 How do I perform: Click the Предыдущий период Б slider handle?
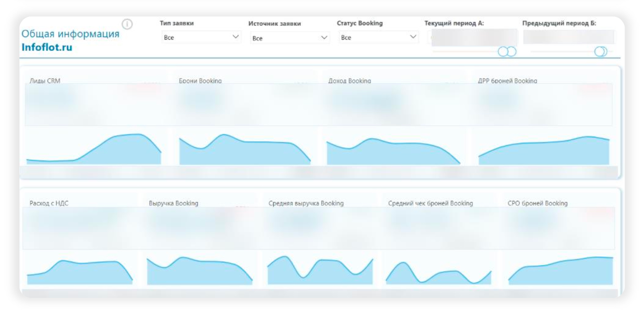tap(601, 51)
